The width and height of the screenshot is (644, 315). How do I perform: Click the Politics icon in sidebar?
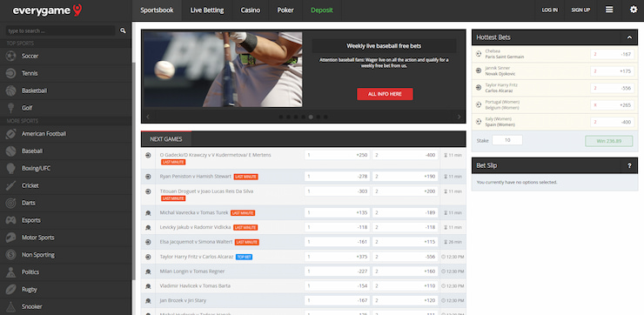(x=11, y=271)
